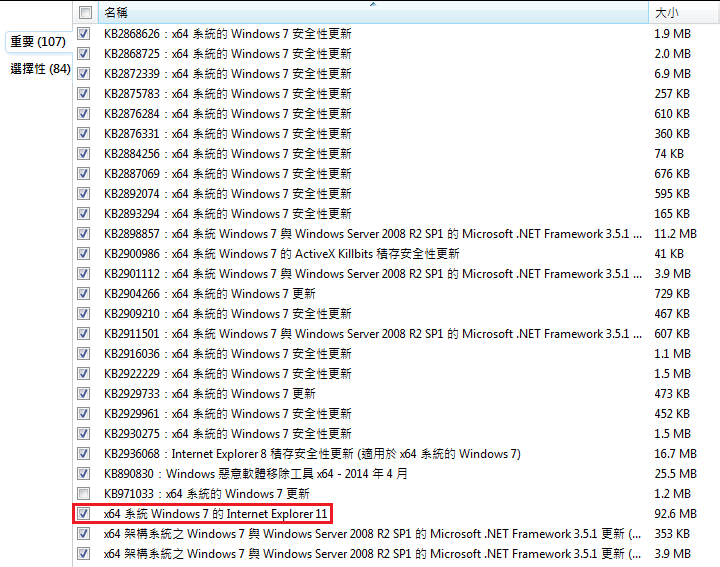Sort by the 名稱 column header

tap(373, 12)
